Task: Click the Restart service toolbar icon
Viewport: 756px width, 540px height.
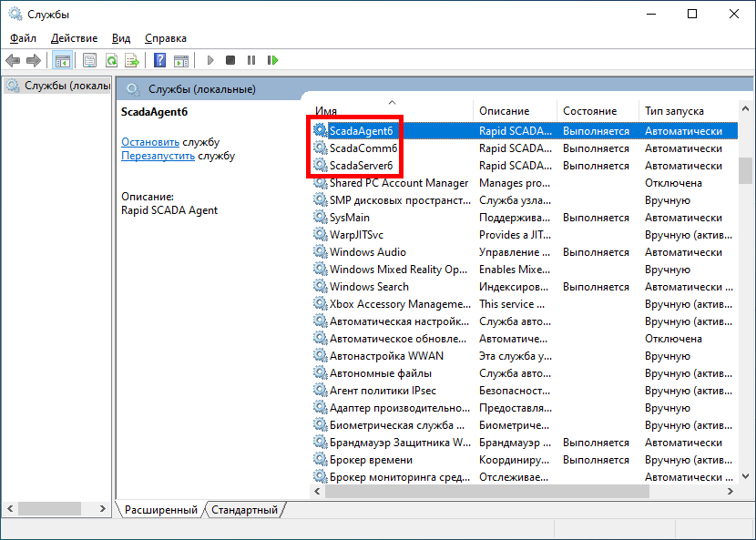Action: pyautogui.click(x=273, y=60)
